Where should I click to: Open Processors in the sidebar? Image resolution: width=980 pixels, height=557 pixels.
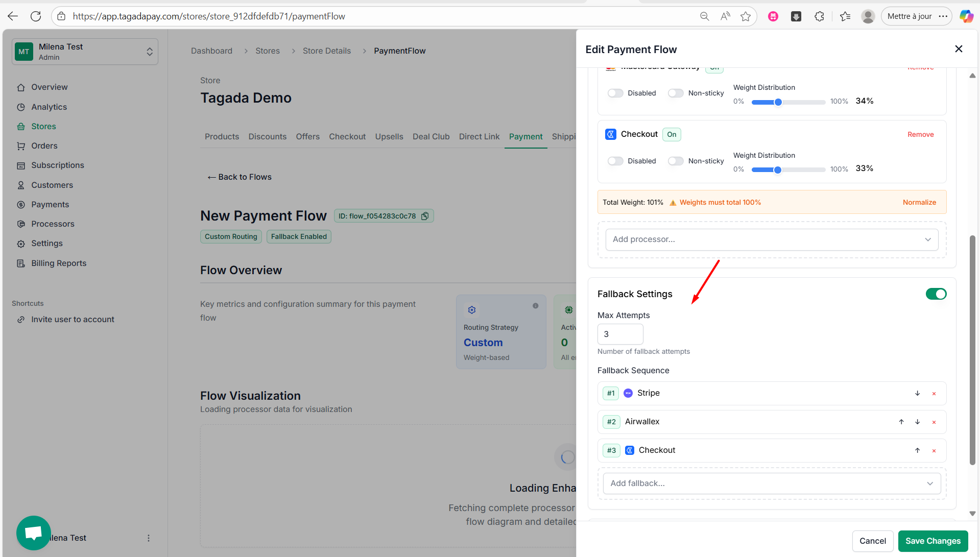click(x=53, y=224)
